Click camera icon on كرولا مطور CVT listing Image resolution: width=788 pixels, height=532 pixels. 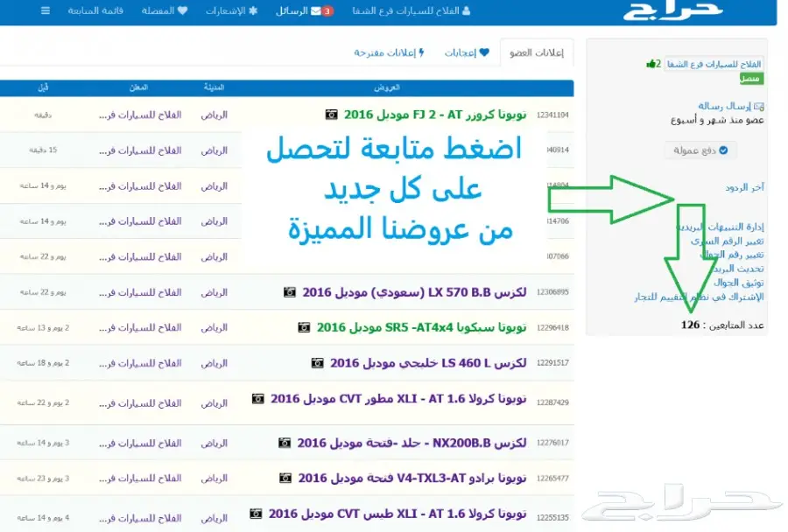(257, 399)
